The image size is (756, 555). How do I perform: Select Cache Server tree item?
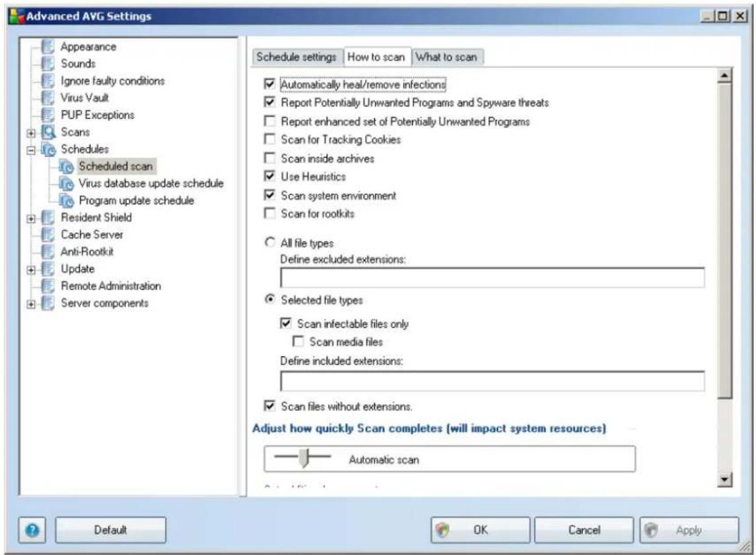tap(92, 235)
